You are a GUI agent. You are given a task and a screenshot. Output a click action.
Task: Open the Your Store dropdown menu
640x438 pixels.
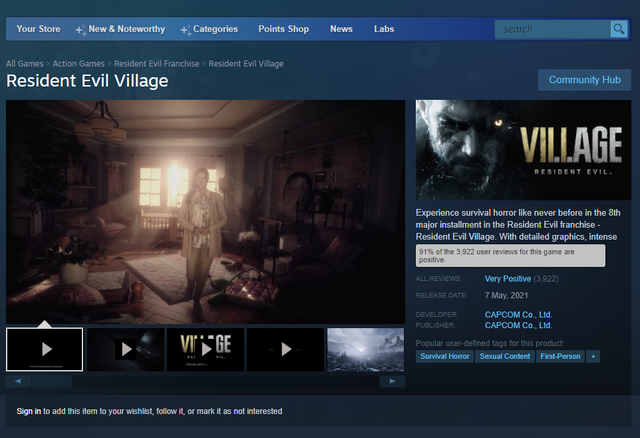[38, 29]
